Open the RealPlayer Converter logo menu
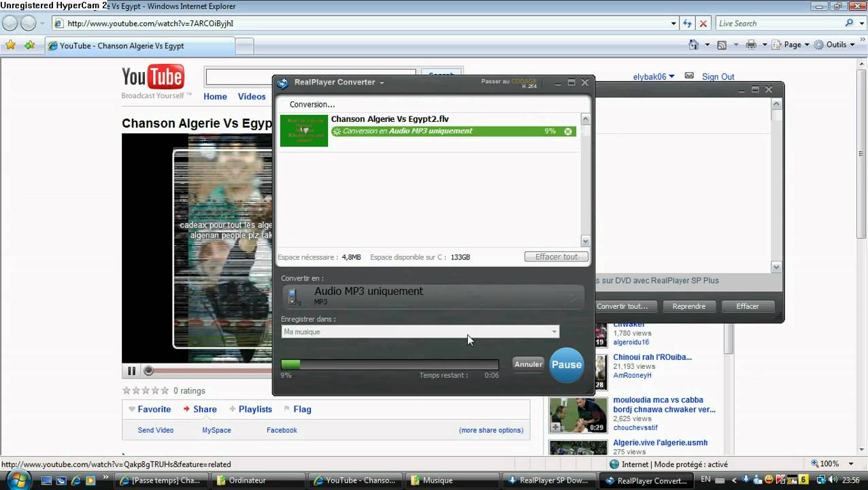Image resolution: width=868 pixels, height=490 pixels. tap(283, 83)
